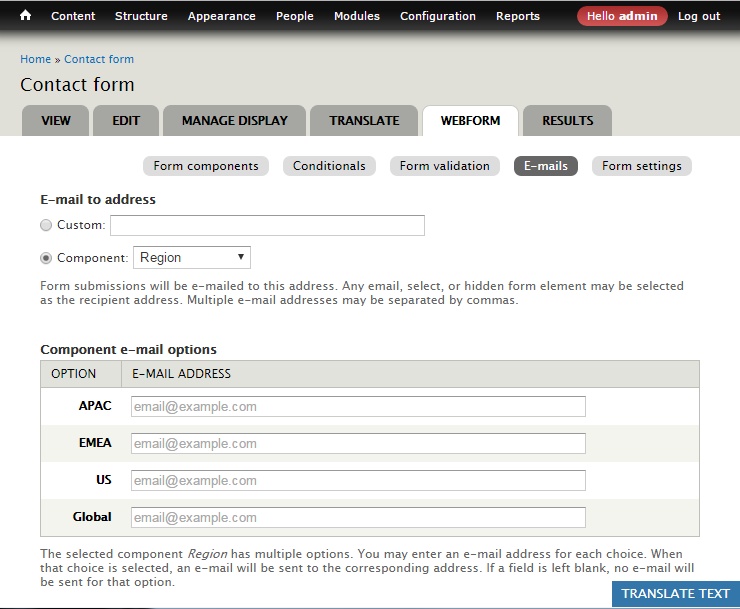The image size is (740, 609).
Task: Switch to the VIEW tab
Action: 56,121
